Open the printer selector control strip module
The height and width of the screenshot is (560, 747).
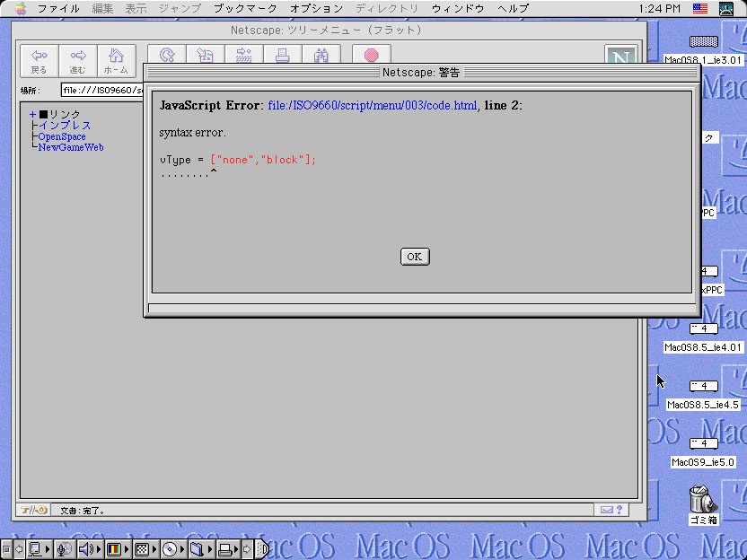pos(228,549)
